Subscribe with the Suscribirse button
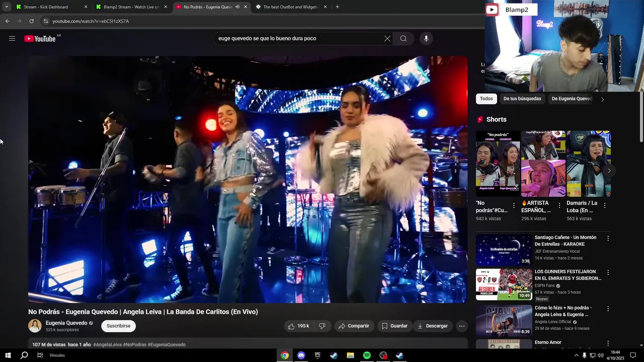 (x=119, y=326)
